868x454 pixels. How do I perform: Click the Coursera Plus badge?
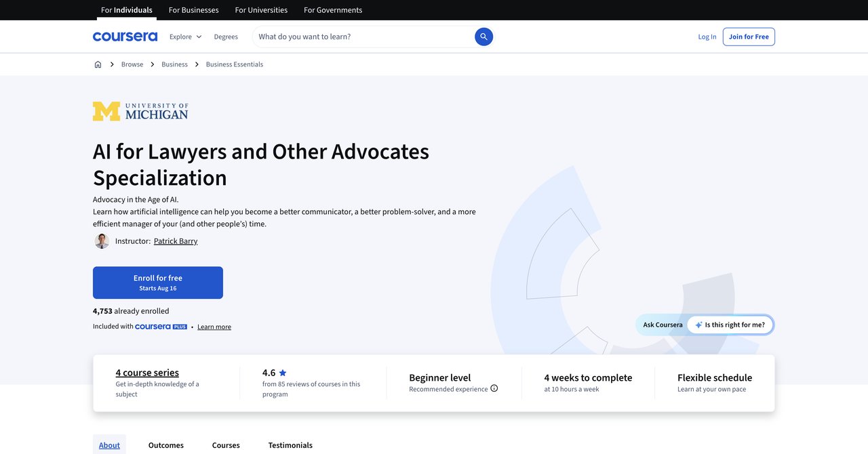coord(161,327)
